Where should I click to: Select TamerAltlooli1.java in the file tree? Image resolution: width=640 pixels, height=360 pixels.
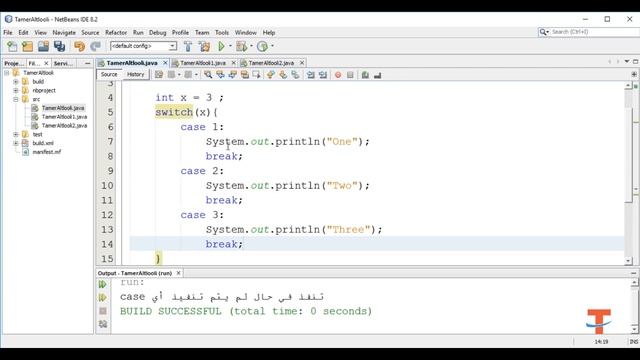pos(64,117)
